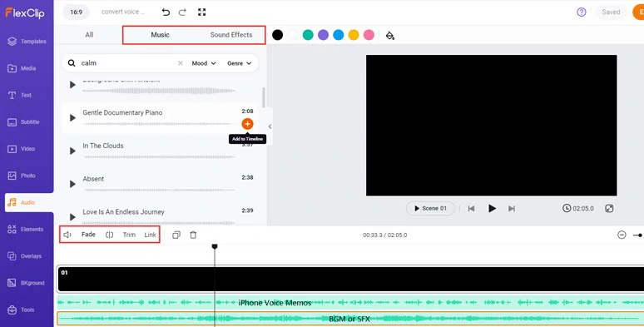
Task: Open the paint bucket fill tool
Action: tap(389, 35)
